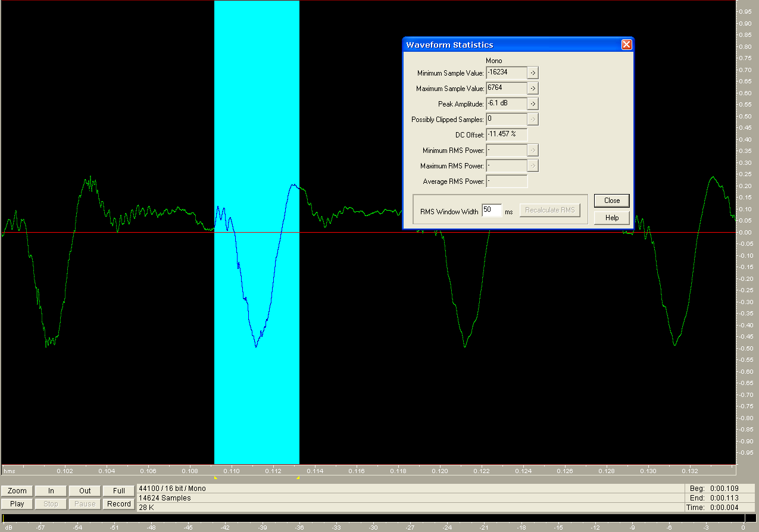Click the Peak Amplitude arrow button
This screenshot has height=532, width=759.
coord(533,104)
